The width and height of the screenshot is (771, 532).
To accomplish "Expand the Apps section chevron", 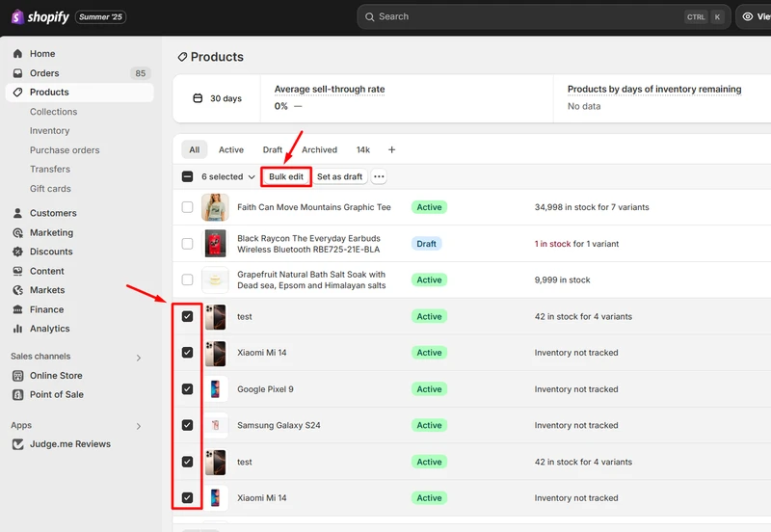I will [139, 426].
